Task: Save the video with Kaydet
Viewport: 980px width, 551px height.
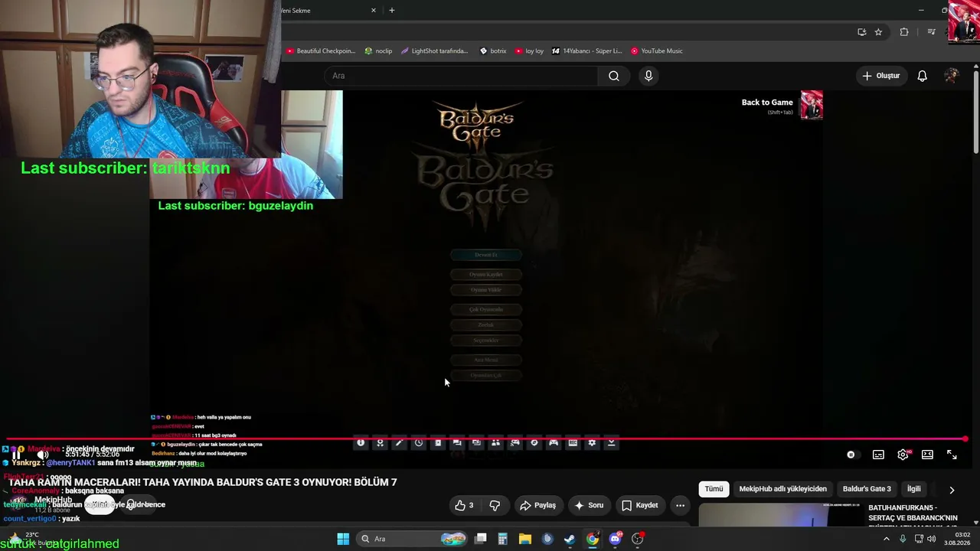Action: [x=639, y=505]
